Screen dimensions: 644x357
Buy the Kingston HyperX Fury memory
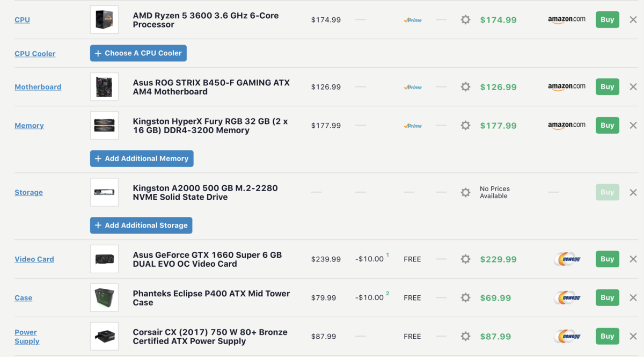[608, 126]
